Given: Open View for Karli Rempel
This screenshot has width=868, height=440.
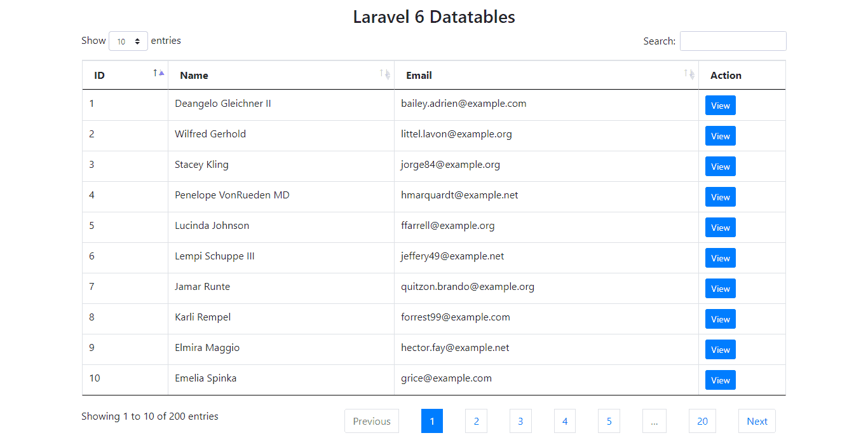Looking at the screenshot, I should tap(721, 319).
